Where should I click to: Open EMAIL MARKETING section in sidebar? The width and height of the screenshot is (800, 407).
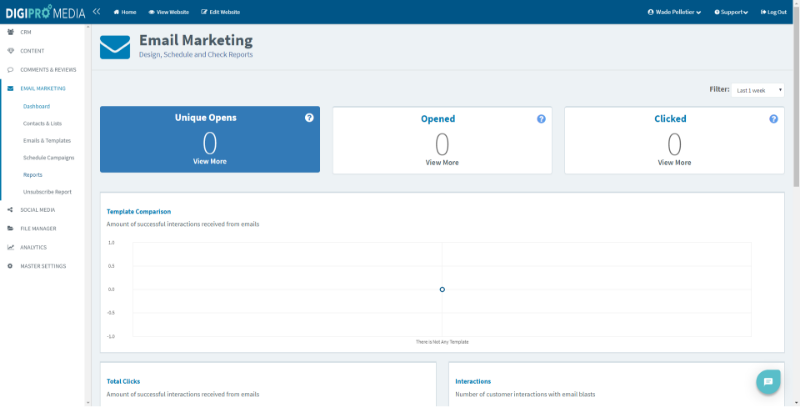click(43, 89)
